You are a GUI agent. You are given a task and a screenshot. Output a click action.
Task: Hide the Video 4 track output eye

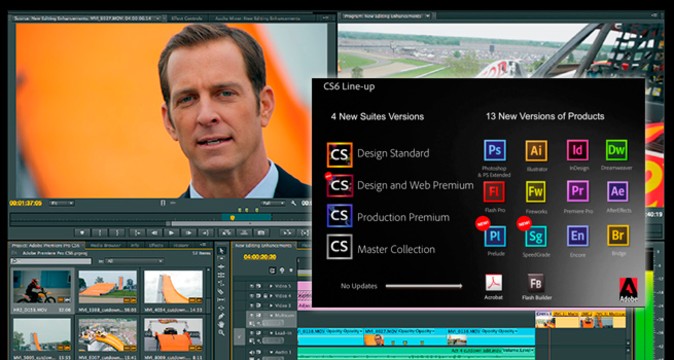coord(252,296)
